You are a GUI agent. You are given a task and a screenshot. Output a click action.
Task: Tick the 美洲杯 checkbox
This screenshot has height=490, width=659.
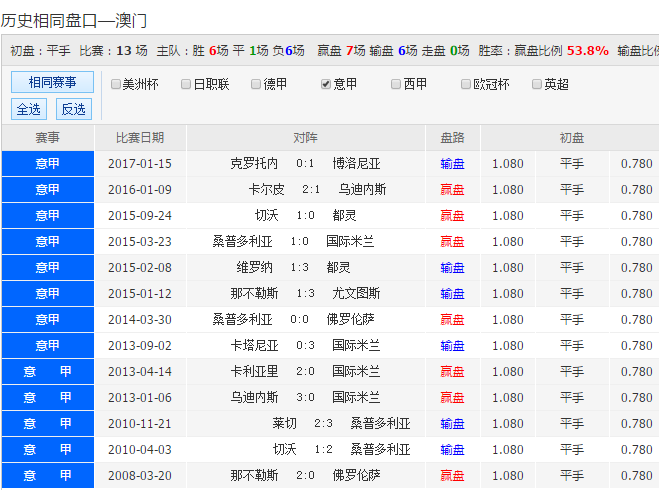pos(116,84)
